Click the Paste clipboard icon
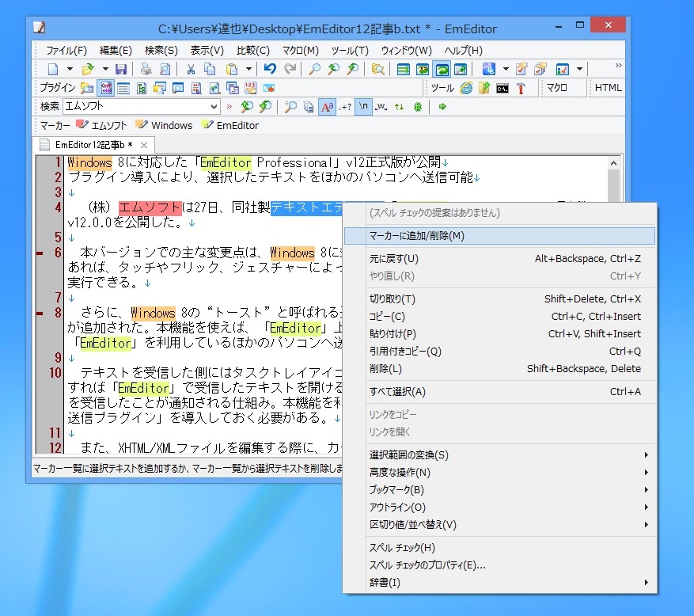Screen dimensions: 694x616 click(232, 70)
